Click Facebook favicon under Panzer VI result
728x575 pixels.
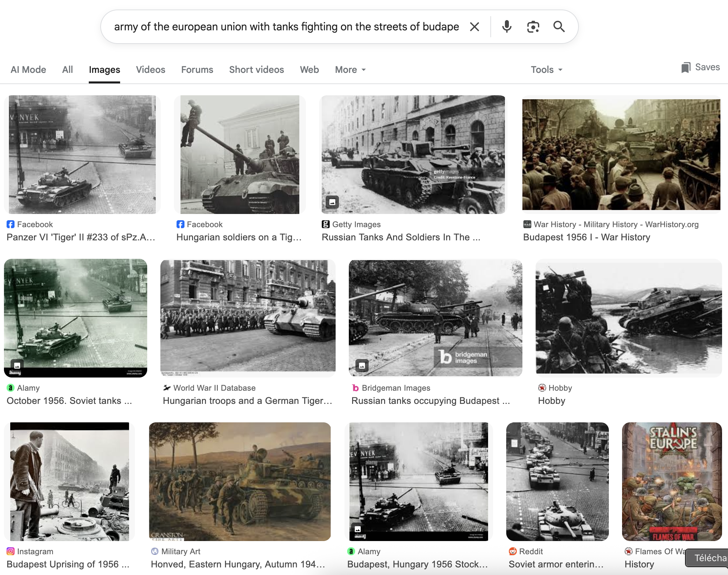pyautogui.click(x=11, y=224)
